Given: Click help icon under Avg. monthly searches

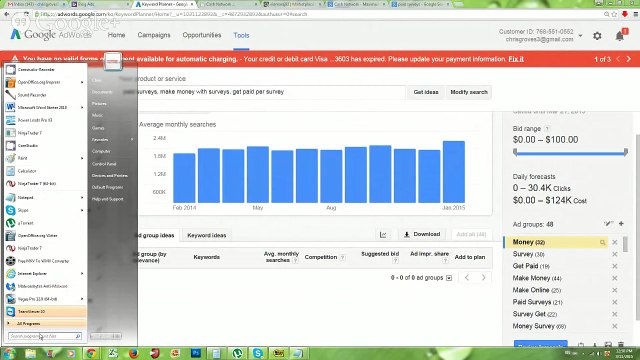Looking at the screenshot, I should (x=295, y=260).
